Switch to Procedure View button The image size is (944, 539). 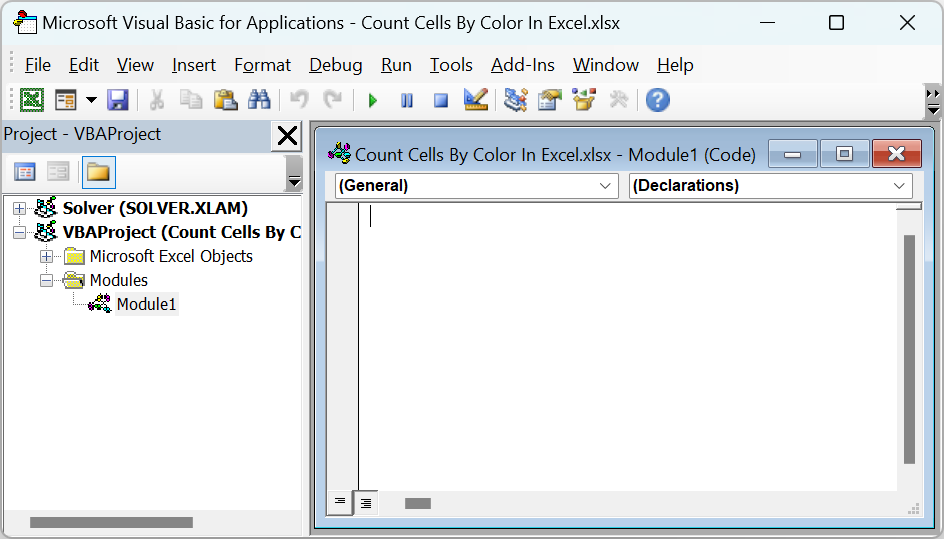pos(340,502)
